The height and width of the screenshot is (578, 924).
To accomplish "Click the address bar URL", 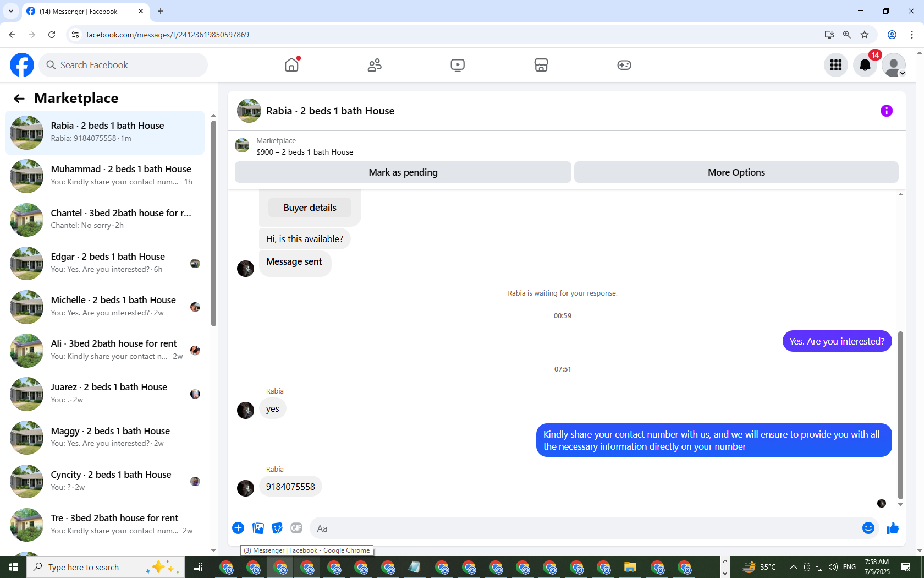I will tap(168, 35).
